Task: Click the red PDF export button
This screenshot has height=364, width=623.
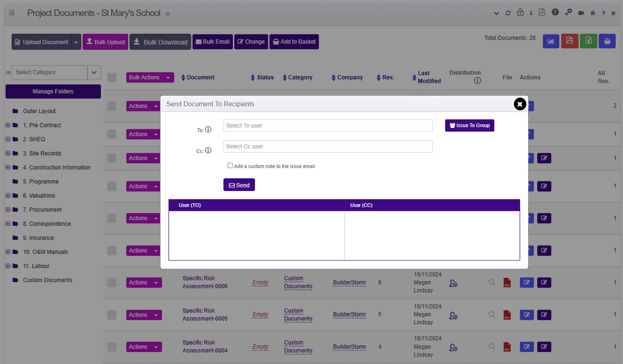Action: point(570,41)
